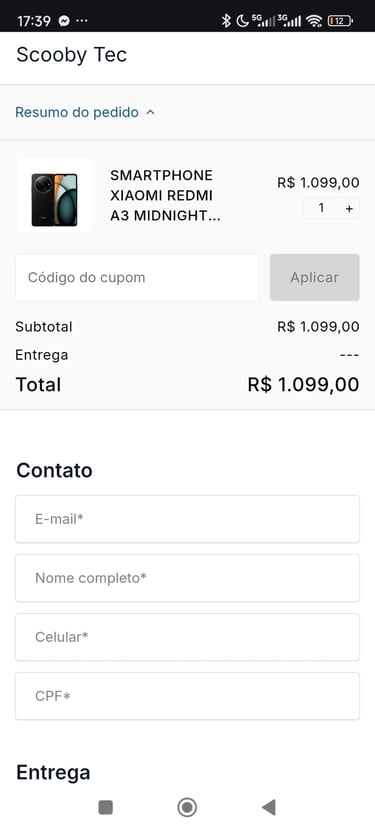The height and width of the screenshot is (829, 375).
Task: Tap the Bluetooth status icon
Action: [x=226, y=21]
